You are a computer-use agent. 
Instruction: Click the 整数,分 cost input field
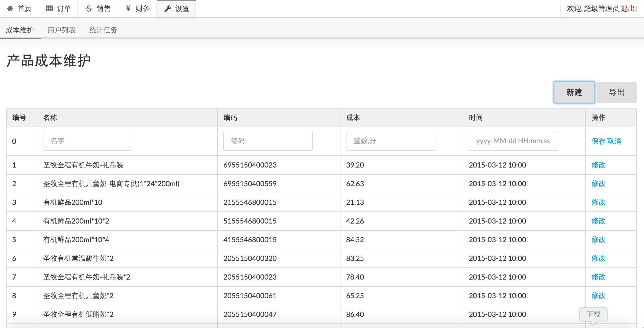point(390,141)
